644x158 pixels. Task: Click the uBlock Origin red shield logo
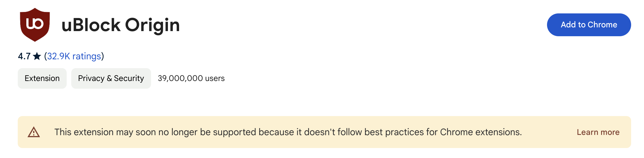point(35,25)
